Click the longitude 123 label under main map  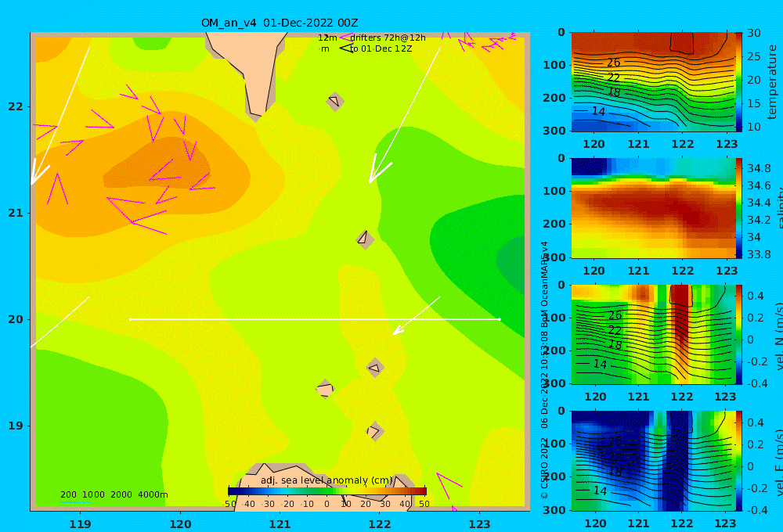[479, 524]
